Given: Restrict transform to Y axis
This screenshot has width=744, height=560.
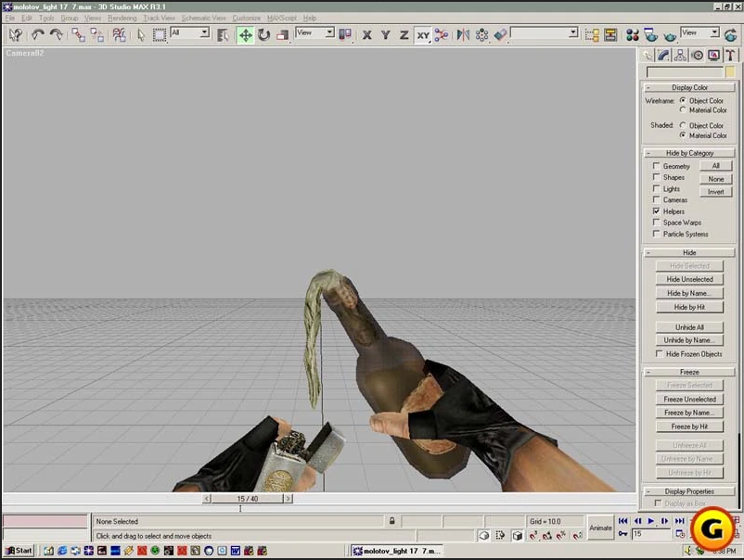Looking at the screenshot, I should 385,34.
